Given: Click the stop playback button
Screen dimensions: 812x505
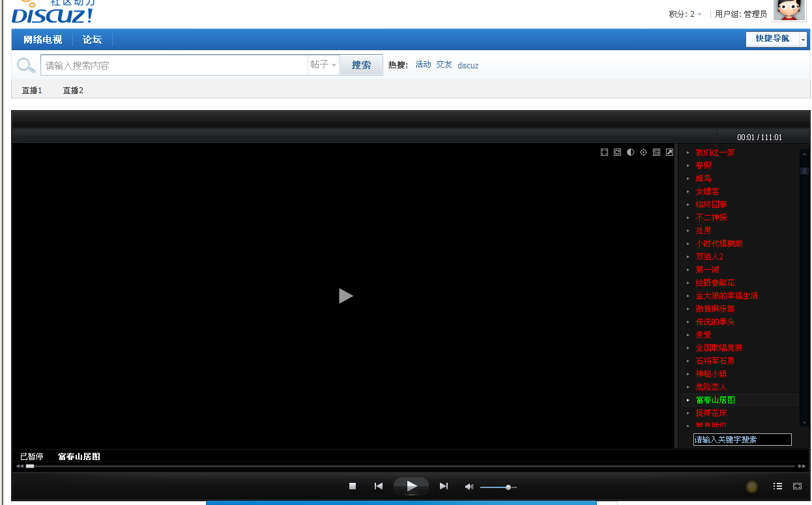Looking at the screenshot, I should pos(353,486).
